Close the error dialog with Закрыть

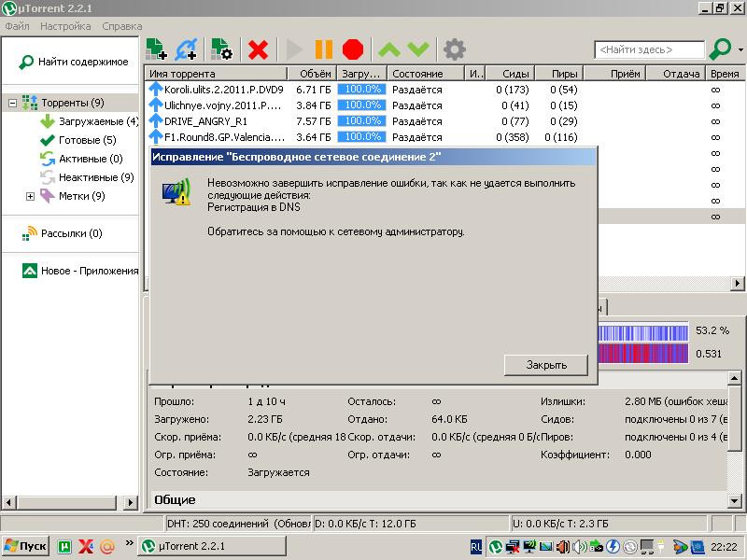(546, 365)
